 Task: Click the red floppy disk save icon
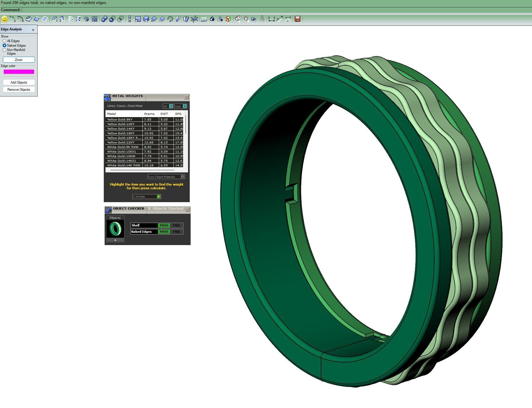(x=298, y=19)
